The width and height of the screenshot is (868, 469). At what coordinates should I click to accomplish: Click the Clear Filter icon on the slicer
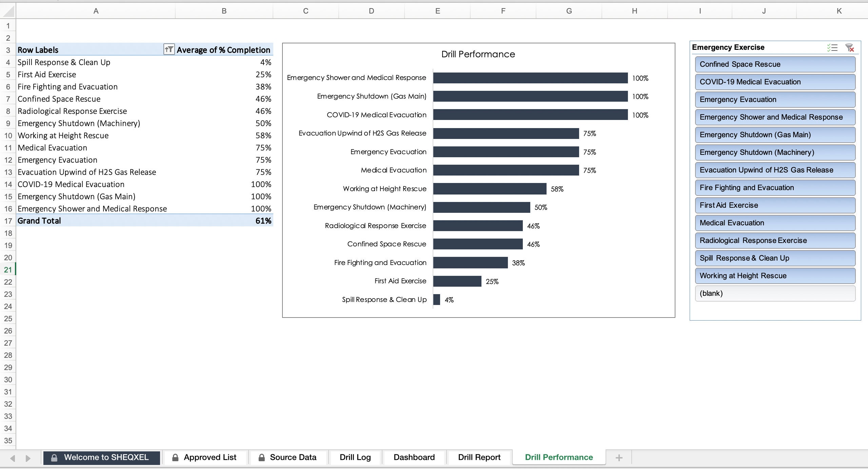click(850, 48)
